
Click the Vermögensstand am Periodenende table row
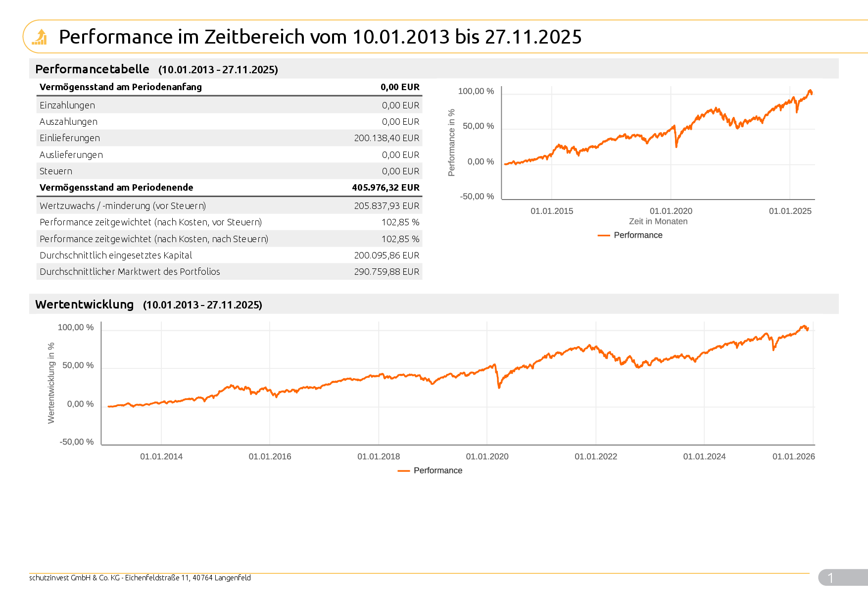[x=229, y=187]
